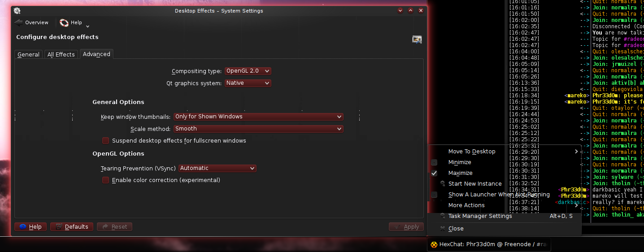This screenshot has height=252, width=644.
Task: Switch to the All Effects tab
Action: 61,54
